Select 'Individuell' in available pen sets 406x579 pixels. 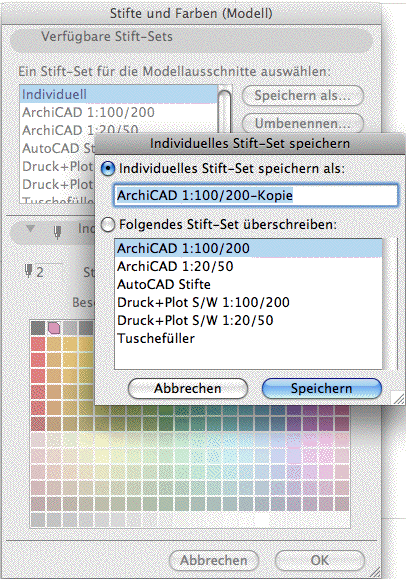tap(118, 95)
